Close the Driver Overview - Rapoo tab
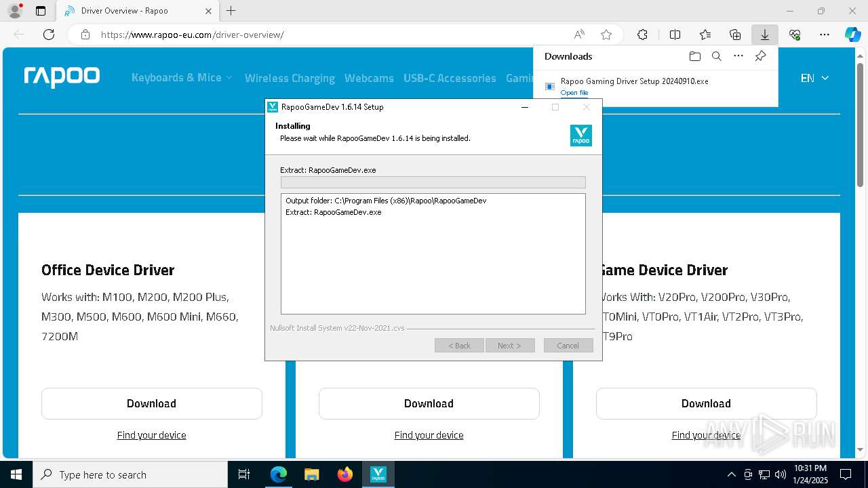Screen dimensions: 868x488 pyautogui.click(x=208, y=11)
